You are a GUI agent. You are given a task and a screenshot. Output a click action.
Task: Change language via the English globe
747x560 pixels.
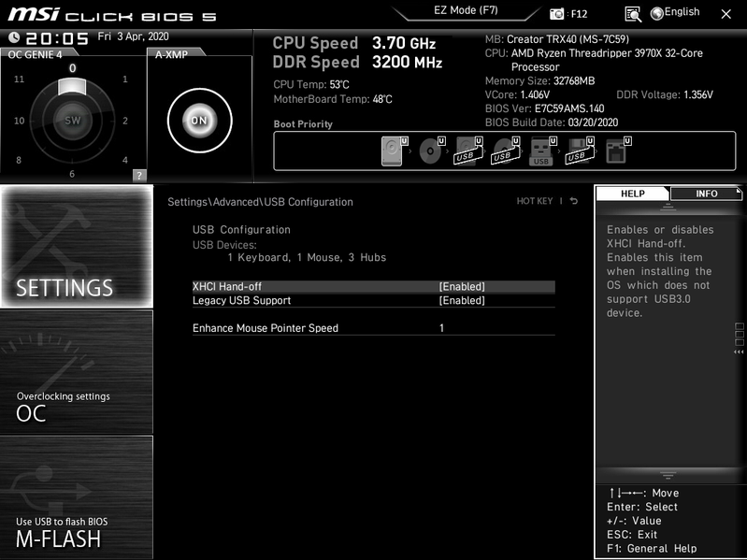[x=675, y=13]
